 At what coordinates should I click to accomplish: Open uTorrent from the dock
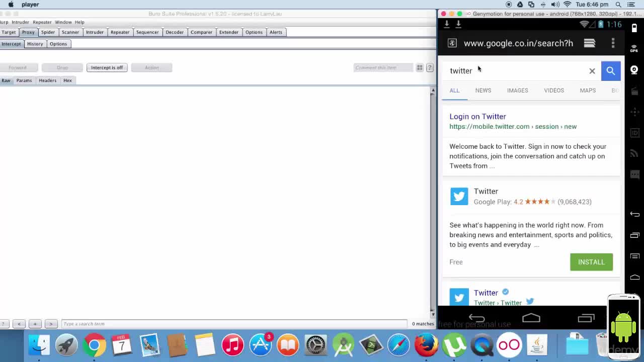[454, 345]
